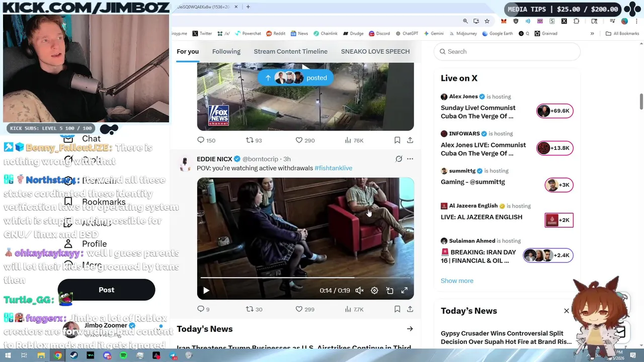
Task: Toggle picture-in-picture on the video
Action: [389, 291]
